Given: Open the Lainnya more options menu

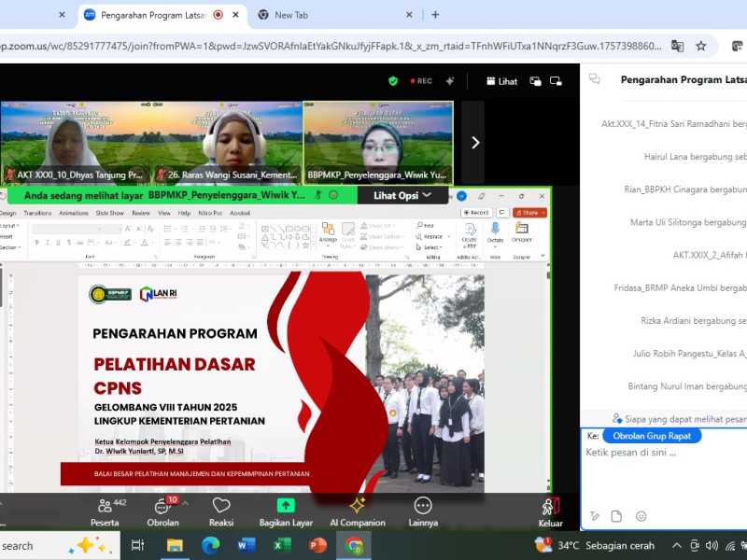Looking at the screenshot, I should [x=423, y=511].
